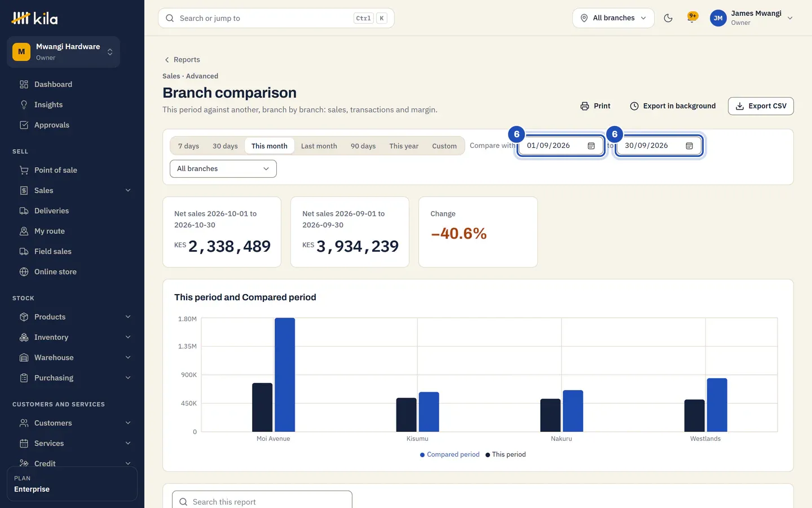Click the Dashboard grid icon
The image size is (812, 508).
(24, 84)
